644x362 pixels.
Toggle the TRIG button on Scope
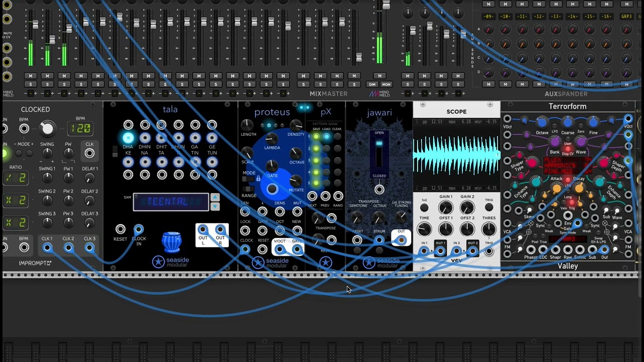pyautogui.click(x=489, y=208)
